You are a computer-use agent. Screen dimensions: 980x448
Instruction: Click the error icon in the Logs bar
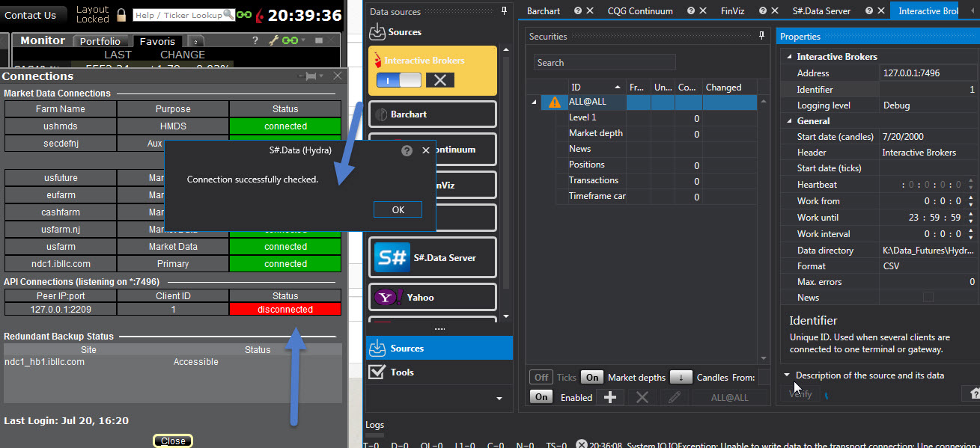pyautogui.click(x=582, y=444)
